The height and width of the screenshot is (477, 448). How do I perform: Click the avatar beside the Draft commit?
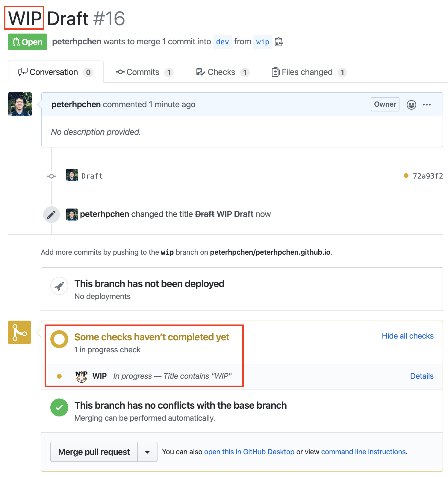(x=72, y=175)
